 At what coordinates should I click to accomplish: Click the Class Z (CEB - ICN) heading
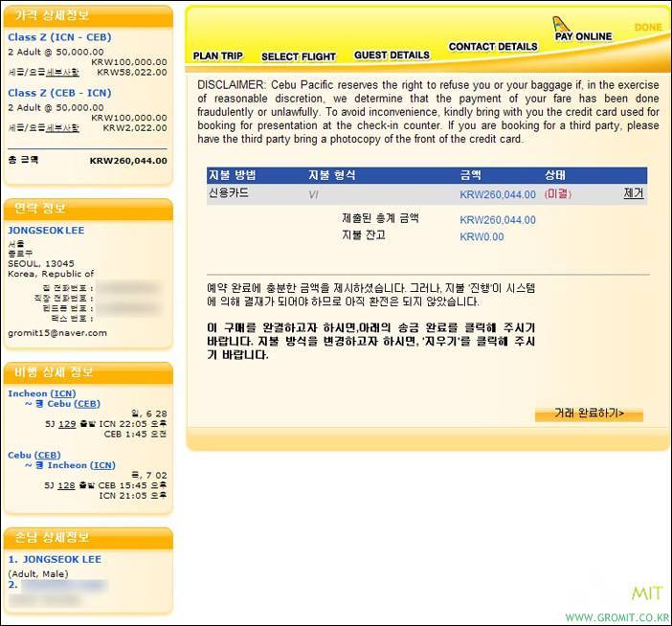pyautogui.click(x=59, y=93)
